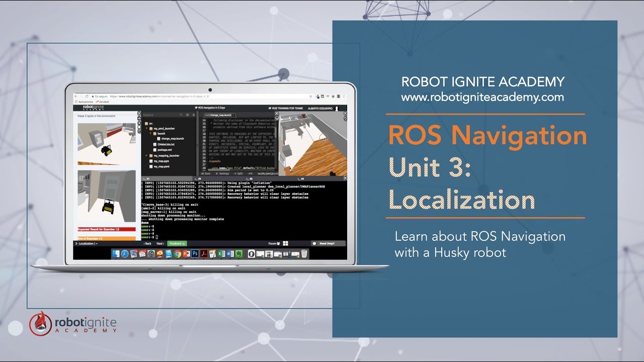
Task: Switch to the change_map.launch editor tab
Action: (220, 115)
